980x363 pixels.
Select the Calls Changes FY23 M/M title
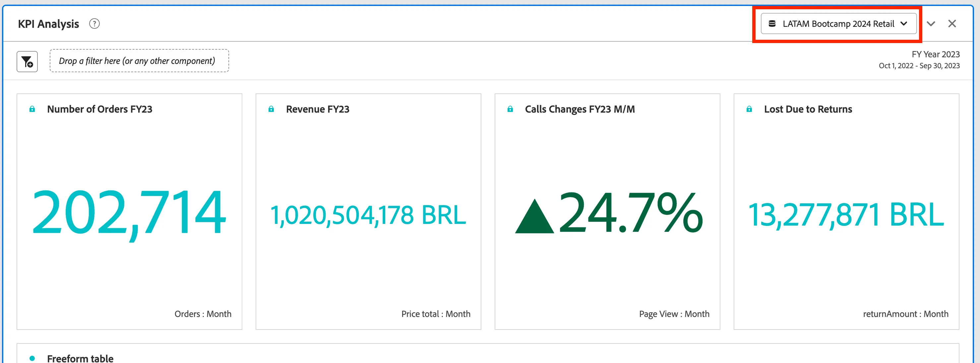pyautogui.click(x=580, y=110)
